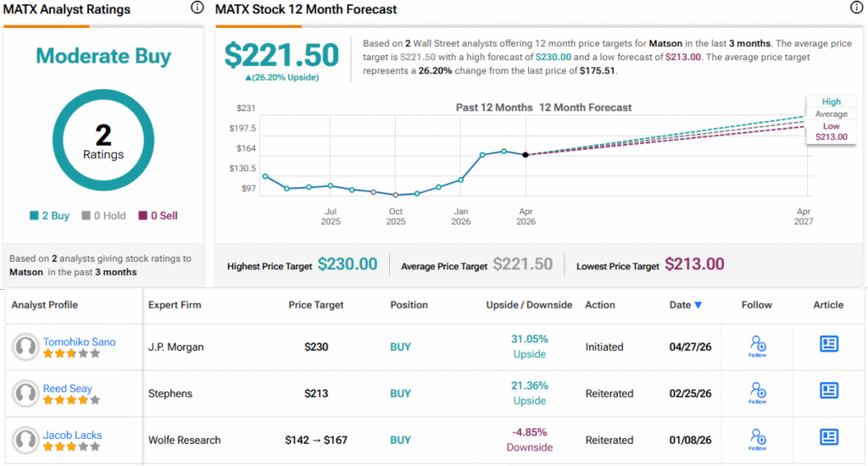Follow analyst Reed Seay
The height and width of the screenshot is (466, 868).
(757, 393)
